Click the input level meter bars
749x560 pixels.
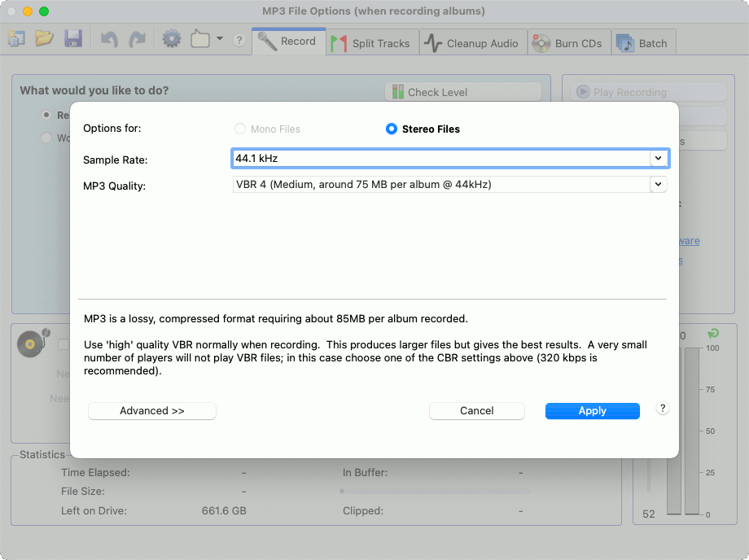(x=683, y=431)
